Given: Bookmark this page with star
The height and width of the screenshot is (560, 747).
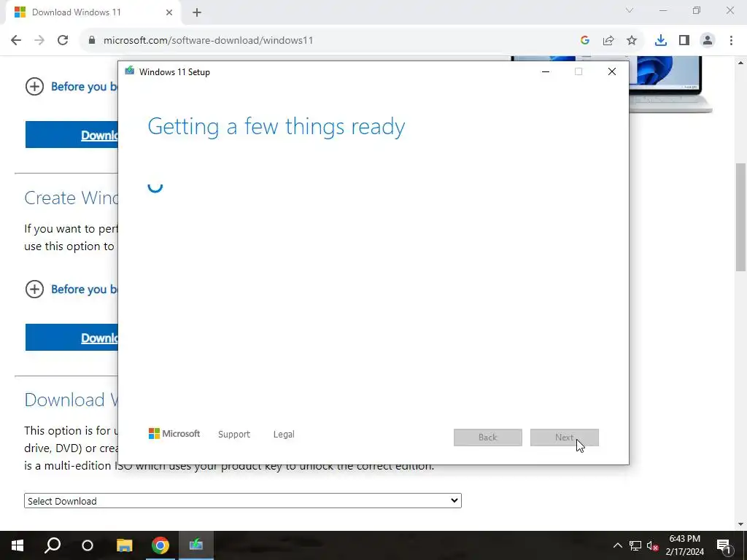Looking at the screenshot, I should pos(632,41).
